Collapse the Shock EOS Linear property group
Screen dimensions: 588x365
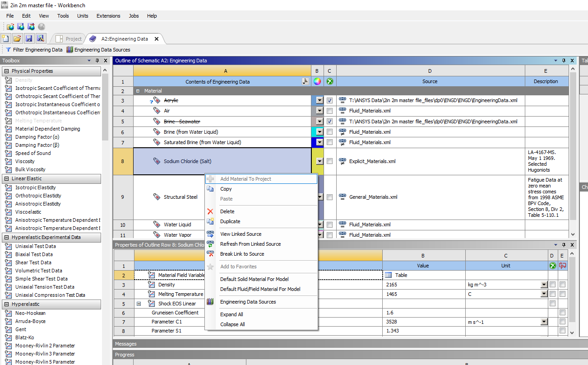pyautogui.click(x=139, y=304)
